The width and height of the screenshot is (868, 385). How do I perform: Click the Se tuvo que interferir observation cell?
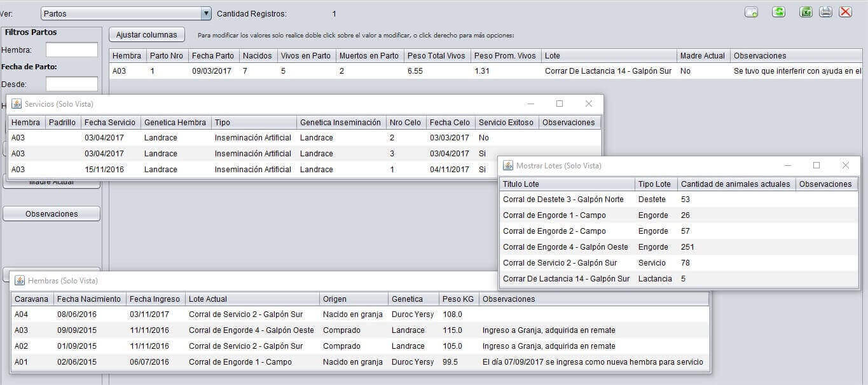[x=798, y=71]
